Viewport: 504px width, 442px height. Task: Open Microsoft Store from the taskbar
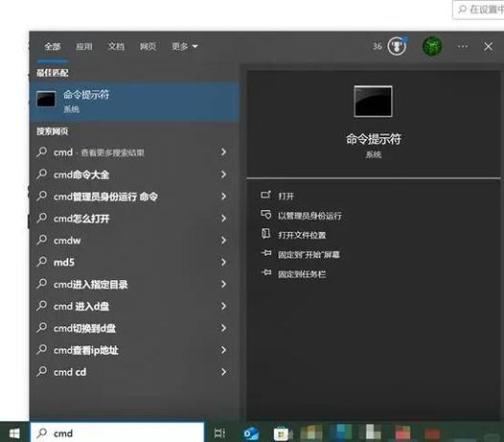click(282, 433)
